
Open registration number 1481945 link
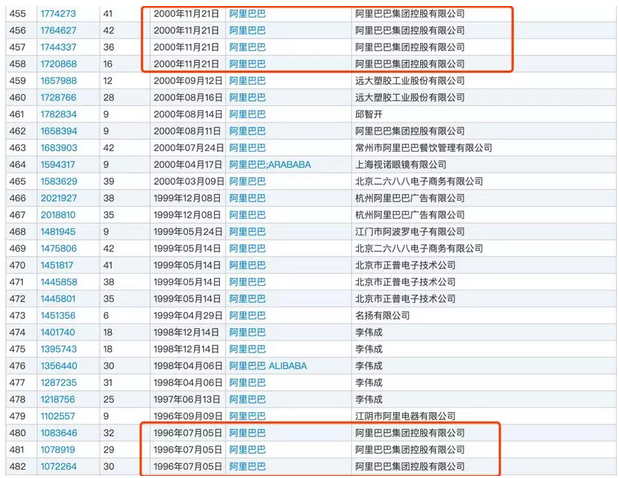click(58, 232)
